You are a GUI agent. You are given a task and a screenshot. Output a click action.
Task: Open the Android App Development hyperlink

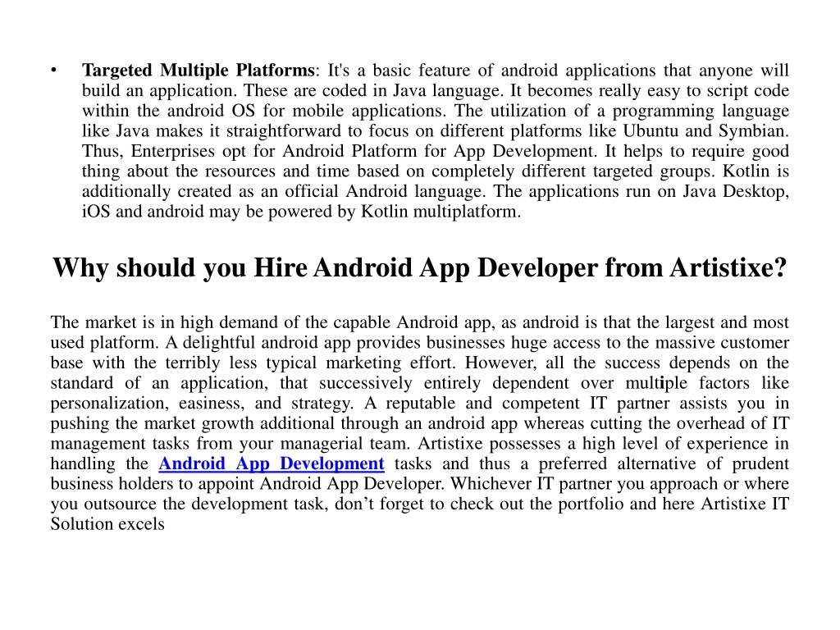pos(271,463)
